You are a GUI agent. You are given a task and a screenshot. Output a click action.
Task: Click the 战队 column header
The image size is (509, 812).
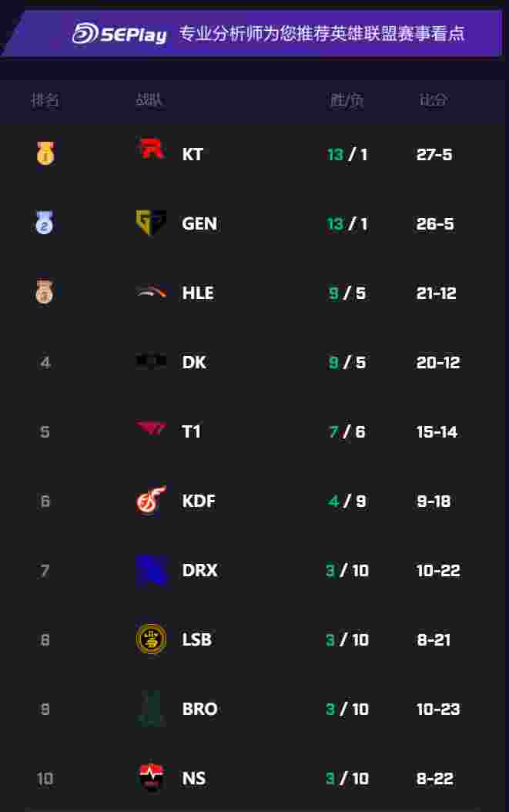pyautogui.click(x=149, y=100)
